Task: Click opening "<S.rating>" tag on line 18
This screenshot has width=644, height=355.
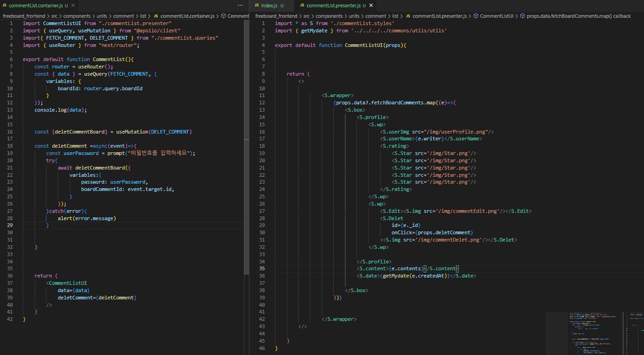Action: pos(395,146)
